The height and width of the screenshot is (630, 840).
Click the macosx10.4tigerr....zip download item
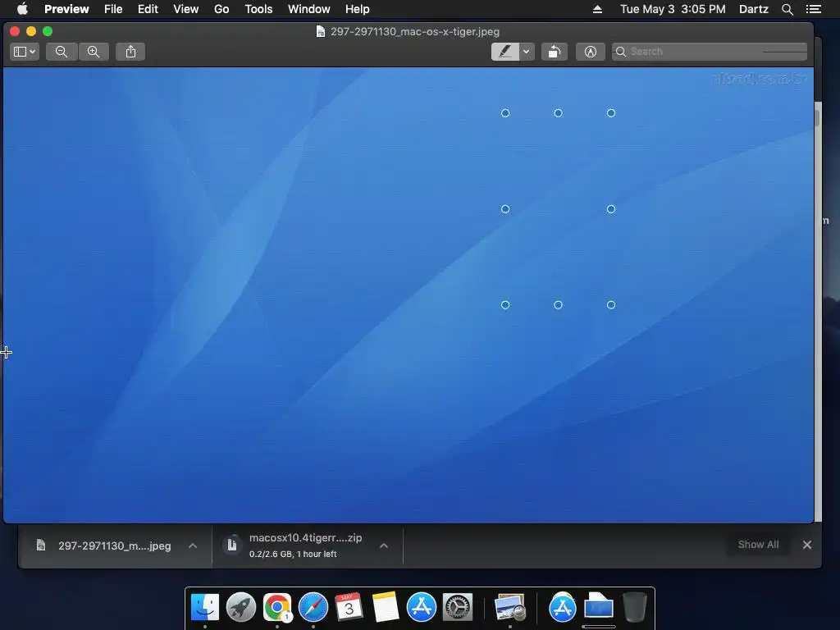[x=305, y=546]
